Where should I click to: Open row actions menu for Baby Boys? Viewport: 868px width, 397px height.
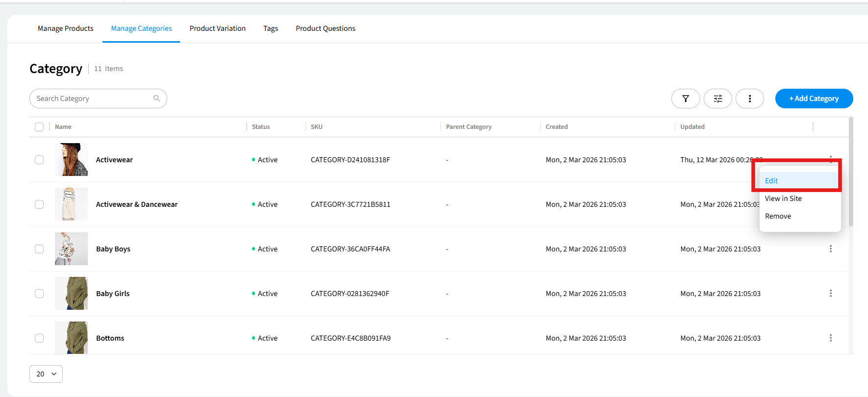[830, 249]
